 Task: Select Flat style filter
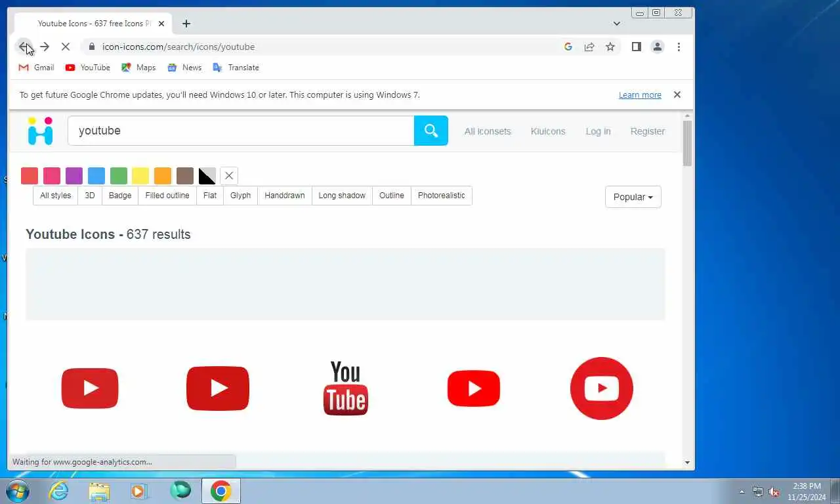[x=210, y=196]
